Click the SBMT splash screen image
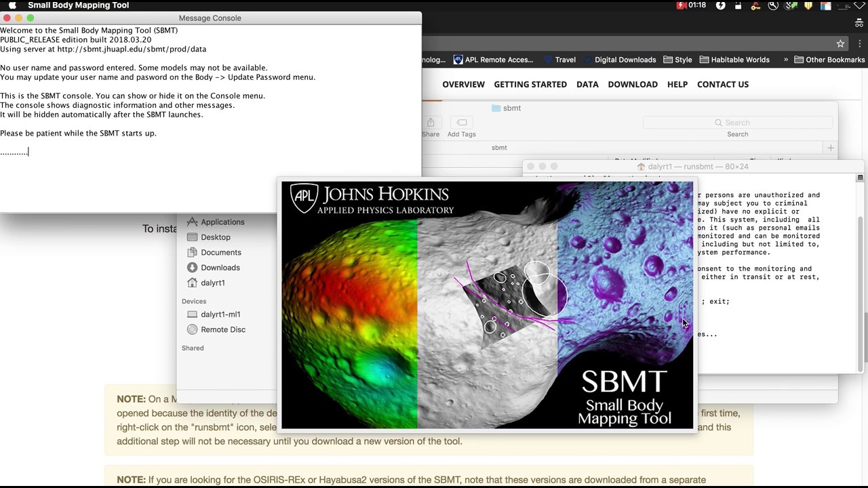868x488 pixels. pyautogui.click(x=487, y=305)
